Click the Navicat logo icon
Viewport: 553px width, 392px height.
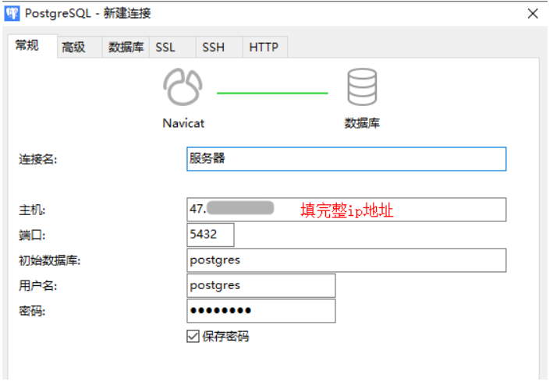[183, 87]
